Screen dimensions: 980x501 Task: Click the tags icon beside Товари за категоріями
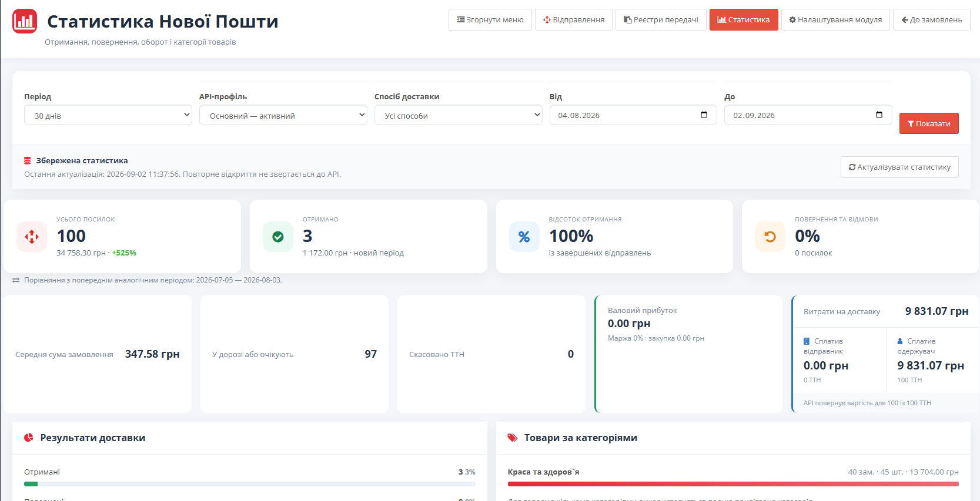(513, 438)
